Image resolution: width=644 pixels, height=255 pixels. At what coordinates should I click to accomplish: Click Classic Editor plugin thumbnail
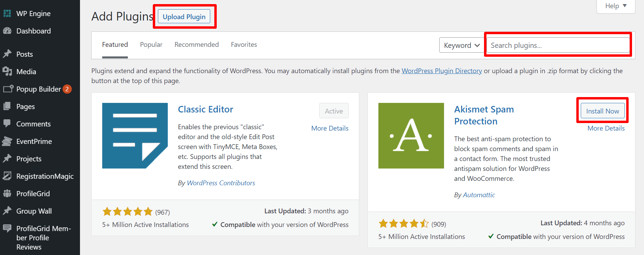(x=135, y=136)
